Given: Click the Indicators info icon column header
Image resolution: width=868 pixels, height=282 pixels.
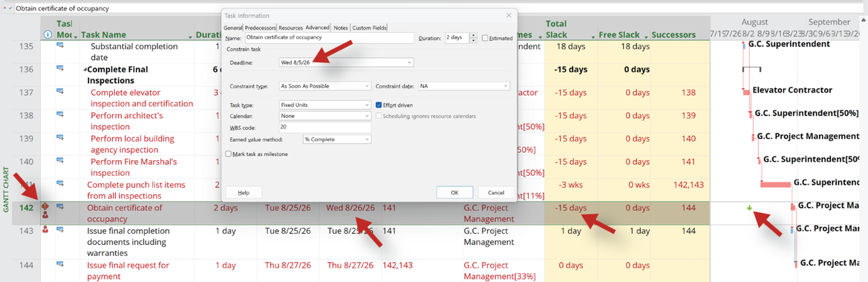Looking at the screenshot, I should click(x=48, y=34).
